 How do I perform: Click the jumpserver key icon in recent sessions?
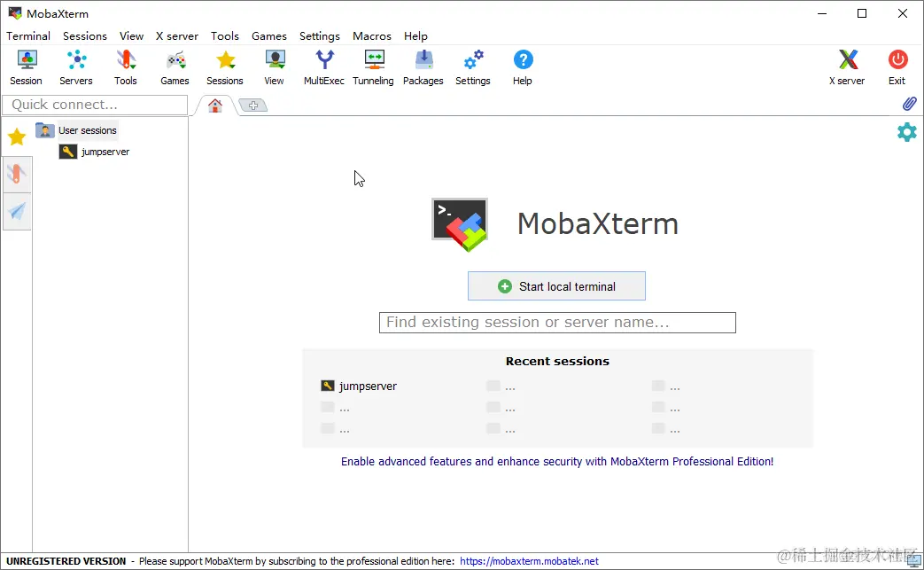[328, 386]
